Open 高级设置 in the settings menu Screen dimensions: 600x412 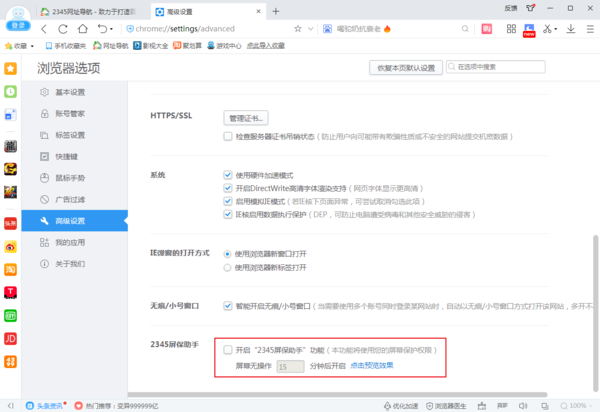point(69,220)
